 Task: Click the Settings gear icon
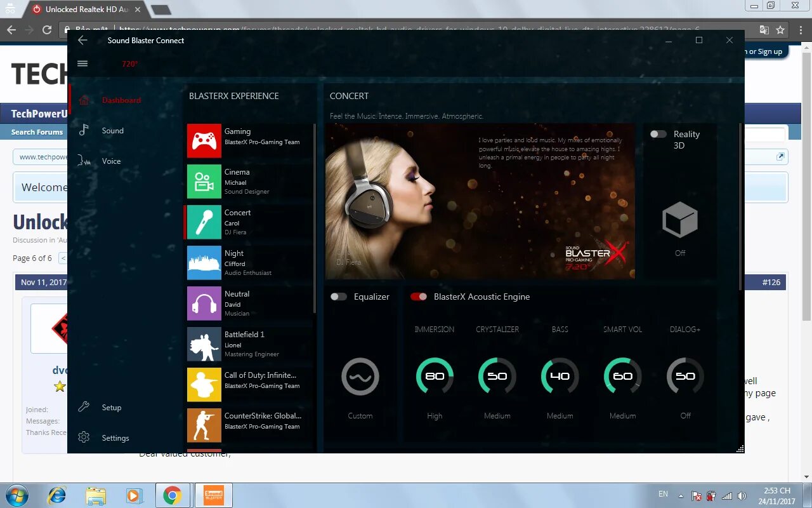tap(84, 438)
